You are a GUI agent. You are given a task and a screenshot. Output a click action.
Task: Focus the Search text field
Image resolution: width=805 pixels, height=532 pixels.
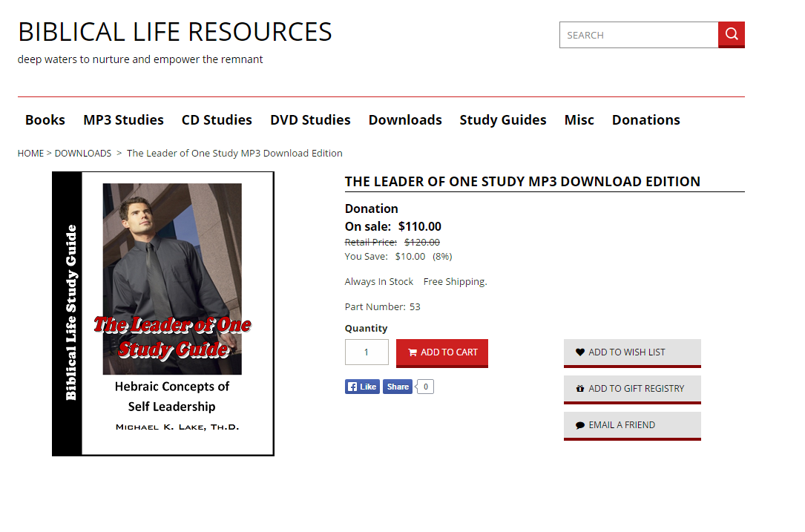point(638,35)
